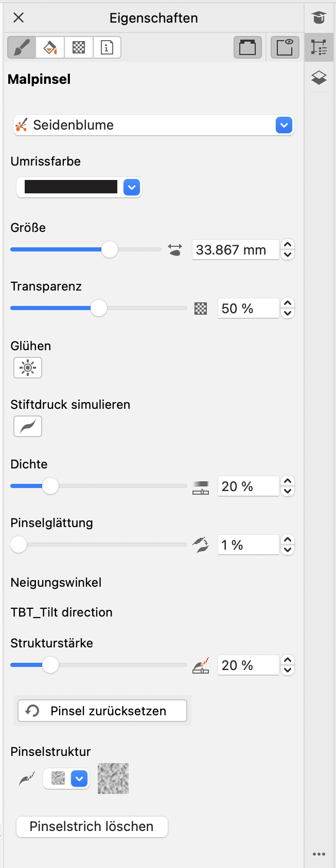Open the Learn graduation-cap panel icon

(x=319, y=17)
